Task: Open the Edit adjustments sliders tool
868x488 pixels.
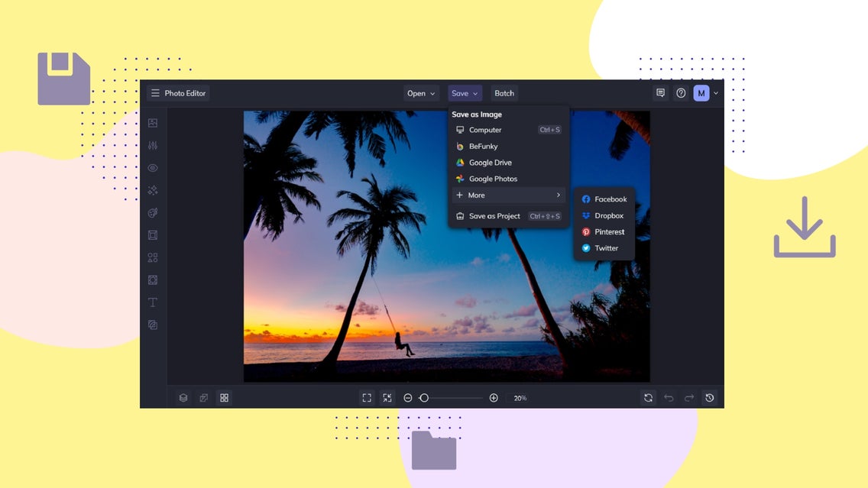Action: tap(153, 146)
